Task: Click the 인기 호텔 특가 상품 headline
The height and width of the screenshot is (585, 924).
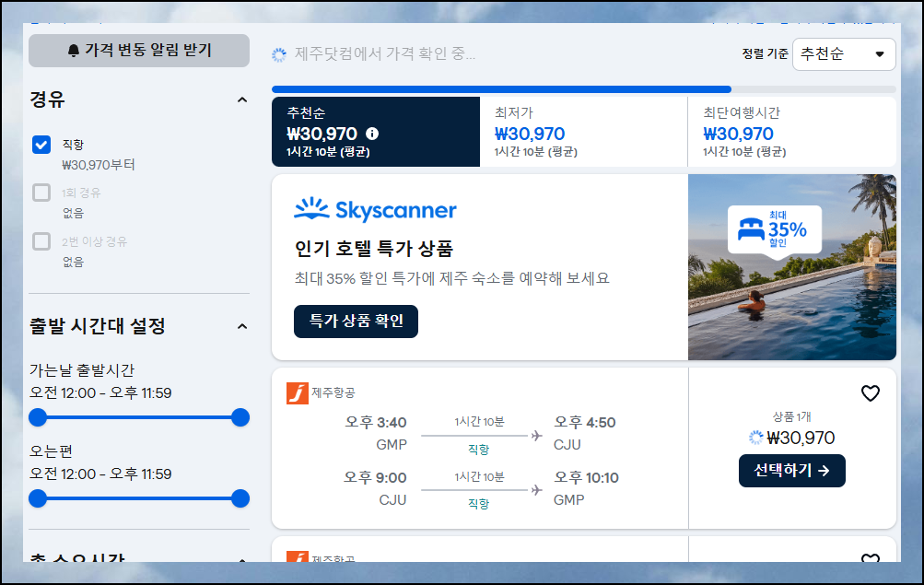Action: pyautogui.click(x=374, y=249)
